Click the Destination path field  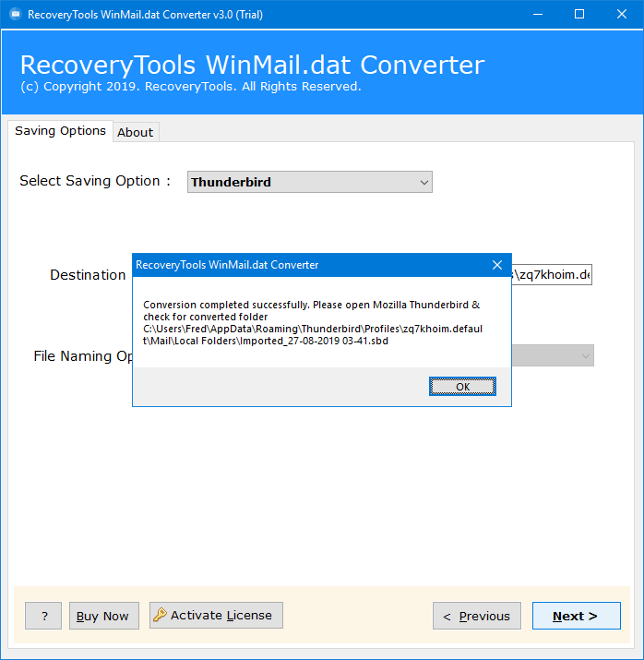[552, 274]
